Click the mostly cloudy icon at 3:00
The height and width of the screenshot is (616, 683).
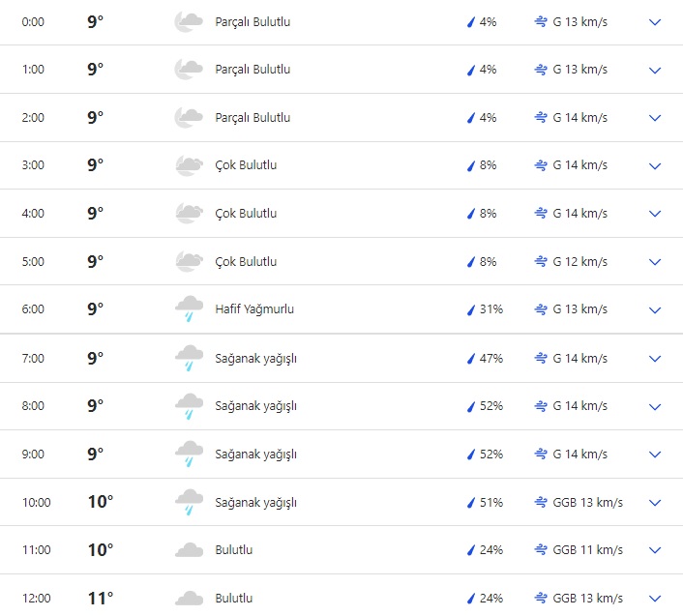[189, 165]
